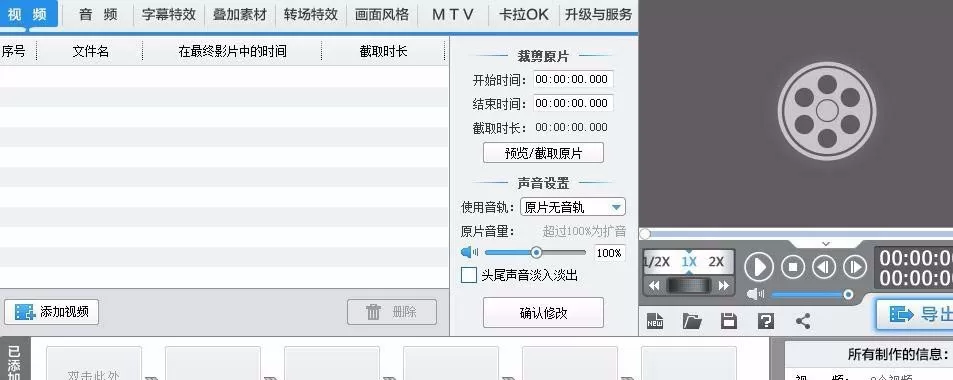The width and height of the screenshot is (953, 380).
Task: Step to the previous frame
Action: pyautogui.click(x=824, y=267)
